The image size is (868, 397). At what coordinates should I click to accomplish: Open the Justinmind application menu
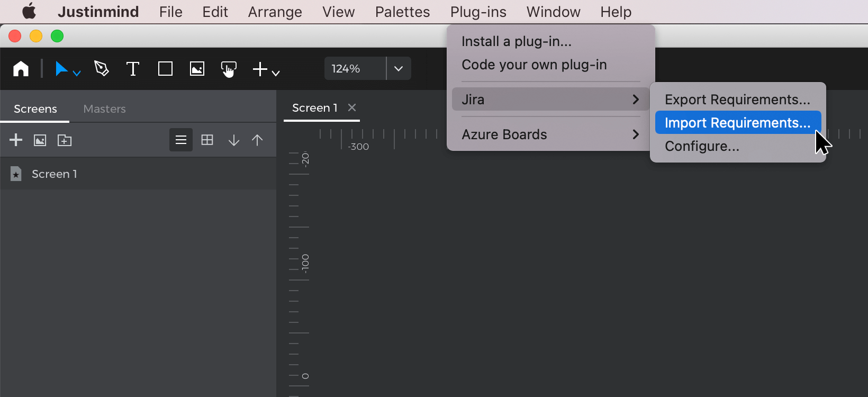98,12
